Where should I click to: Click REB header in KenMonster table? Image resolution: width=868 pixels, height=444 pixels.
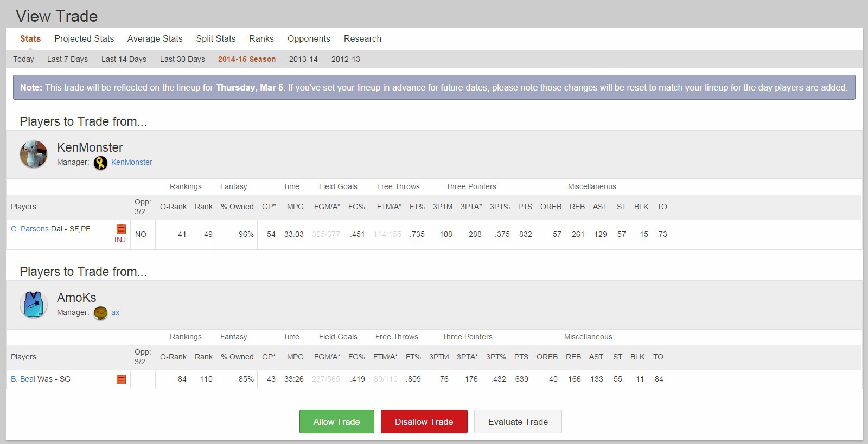[577, 207]
